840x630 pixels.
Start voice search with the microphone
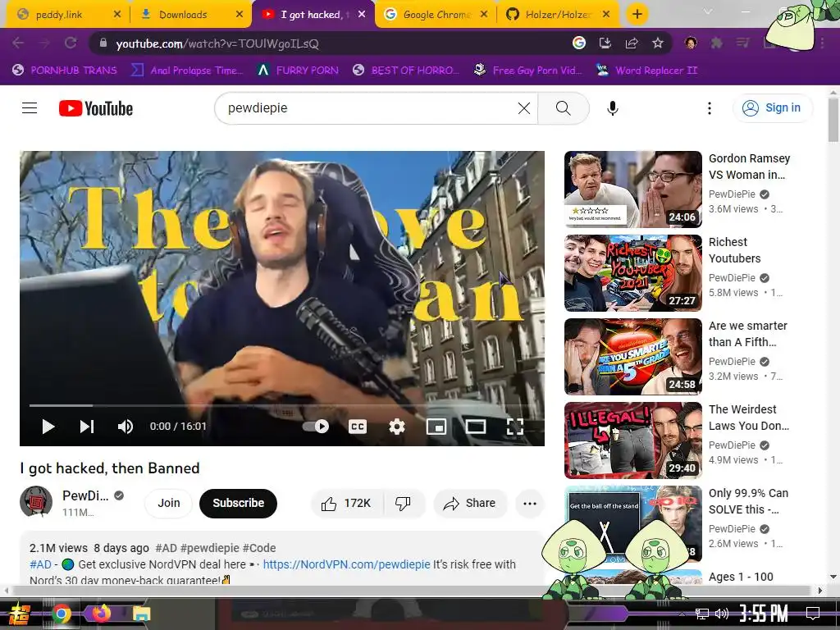pos(612,108)
